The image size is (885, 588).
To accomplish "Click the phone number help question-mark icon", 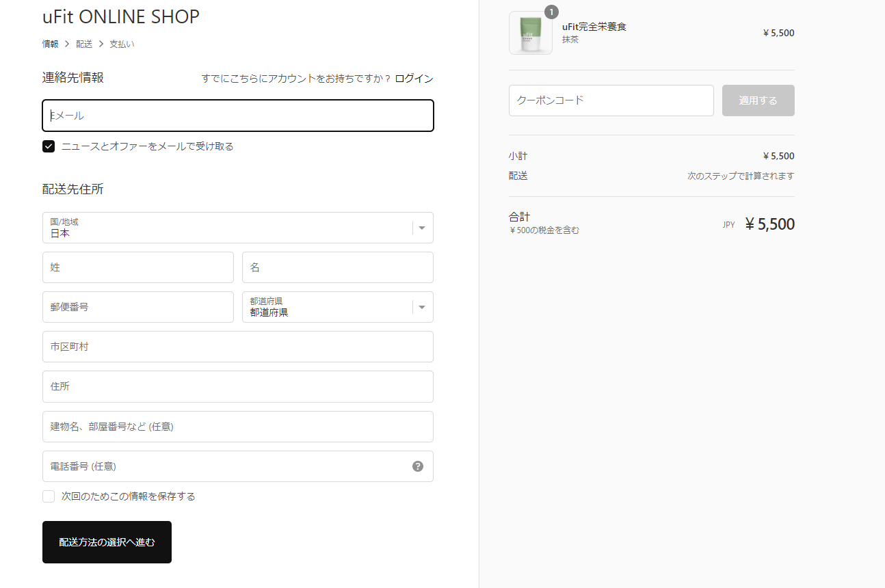I will 418,466.
